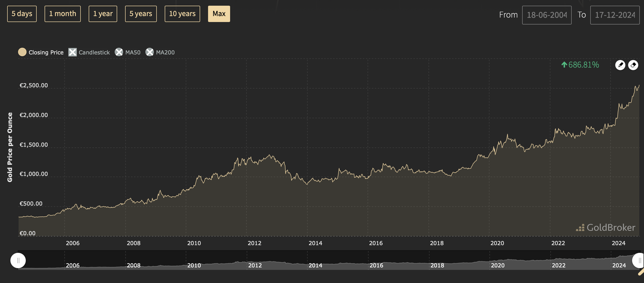Select the 1 month range
Image resolution: width=644 pixels, height=283 pixels.
[62, 14]
